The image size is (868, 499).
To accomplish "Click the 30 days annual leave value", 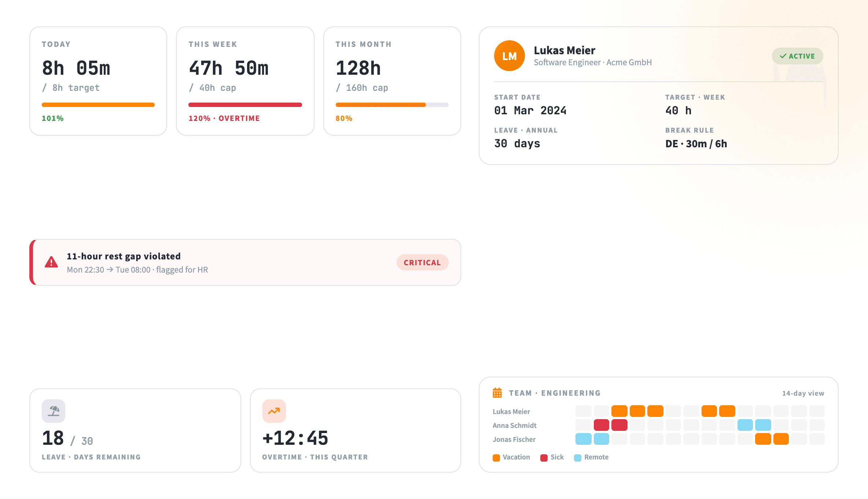I will click(x=517, y=144).
